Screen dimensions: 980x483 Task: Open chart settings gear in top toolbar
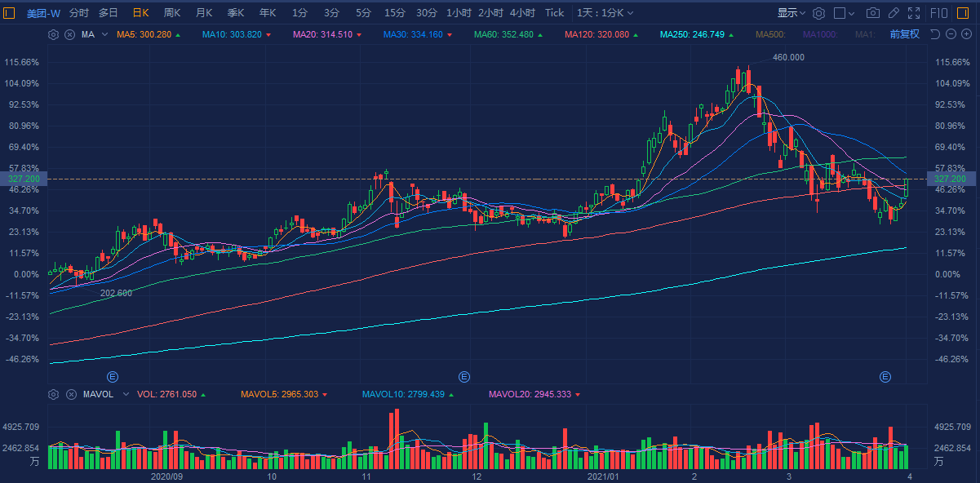click(x=818, y=13)
